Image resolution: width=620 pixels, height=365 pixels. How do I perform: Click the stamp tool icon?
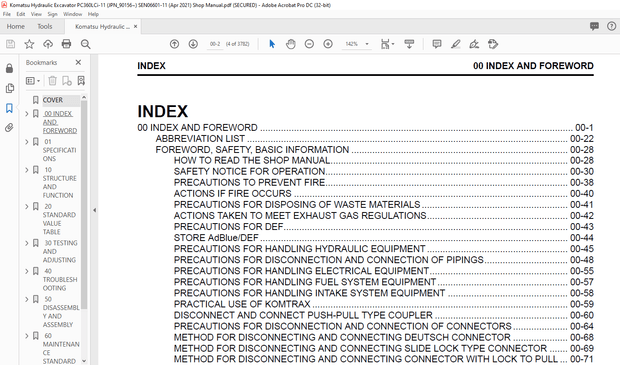pos(493,44)
